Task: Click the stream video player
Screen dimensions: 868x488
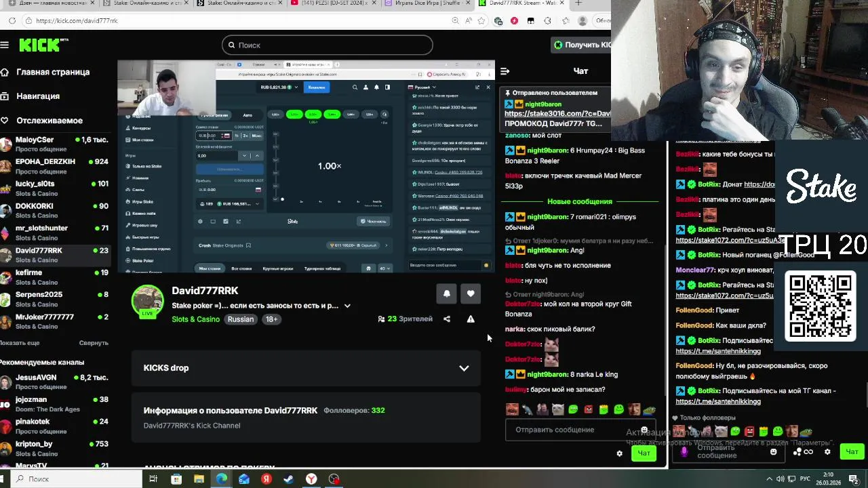Action: [x=306, y=167]
